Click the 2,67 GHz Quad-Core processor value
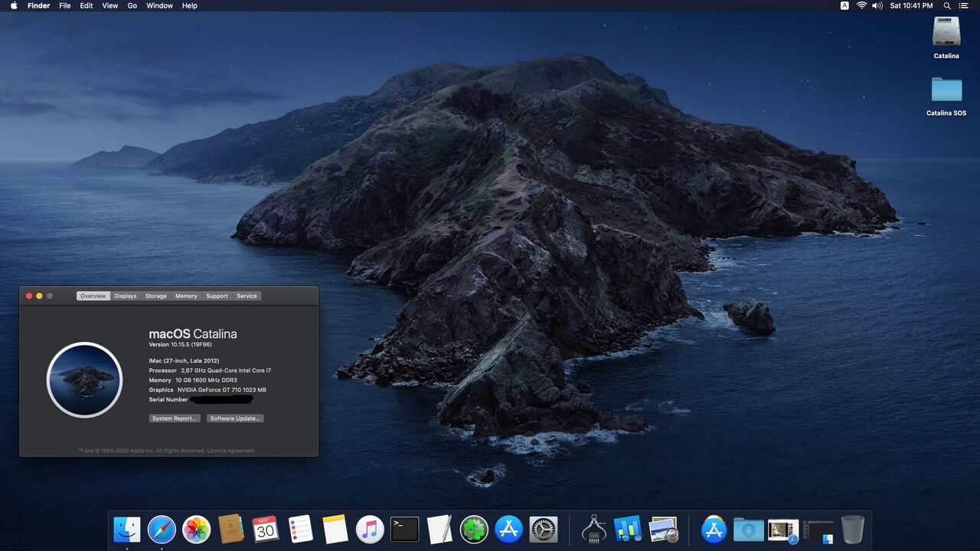This screenshot has width=980, height=551. click(226, 370)
